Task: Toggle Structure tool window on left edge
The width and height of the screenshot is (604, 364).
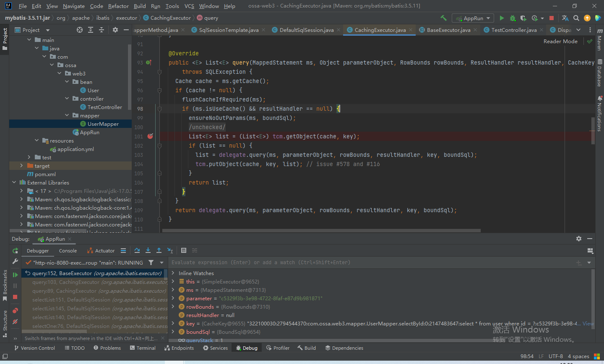Action: [x=5, y=323]
